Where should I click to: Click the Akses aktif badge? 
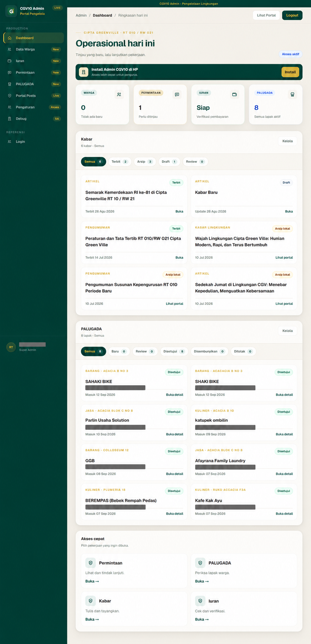coord(291,54)
